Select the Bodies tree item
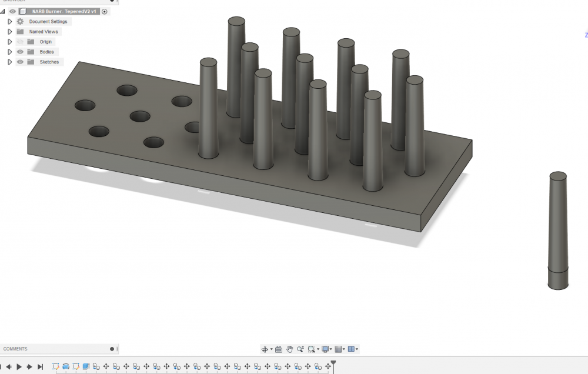Viewport: 588px width, 374px height. (x=47, y=52)
